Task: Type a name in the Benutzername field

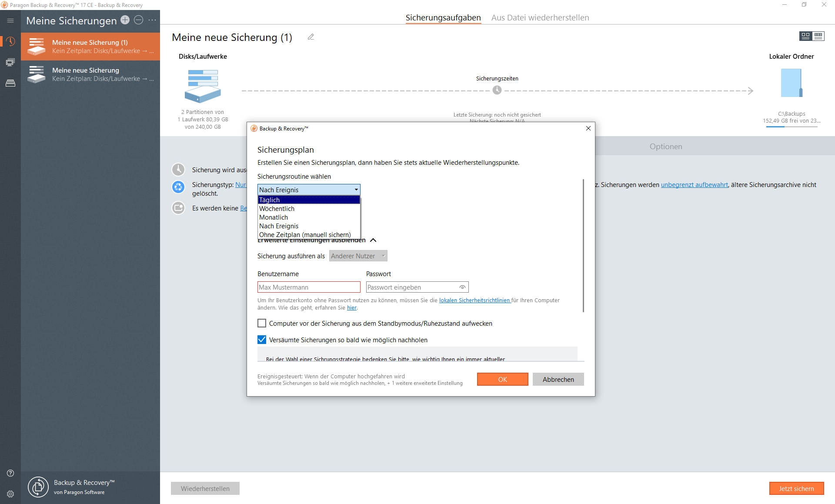Action: [x=309, y=287]
